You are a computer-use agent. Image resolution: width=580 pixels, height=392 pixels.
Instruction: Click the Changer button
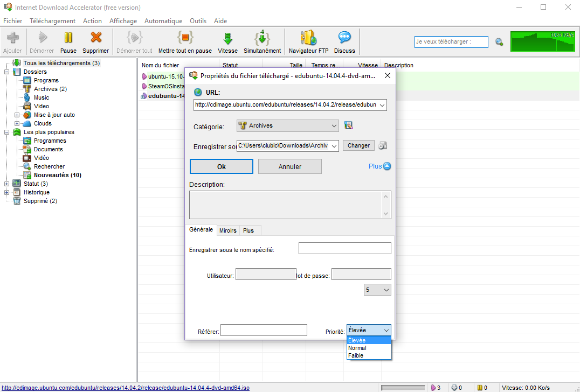[359, 145]
